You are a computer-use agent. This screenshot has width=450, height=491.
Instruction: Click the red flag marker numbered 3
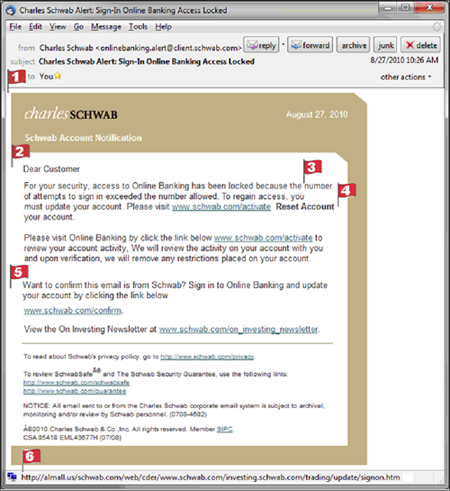click(x=312, y=167)
